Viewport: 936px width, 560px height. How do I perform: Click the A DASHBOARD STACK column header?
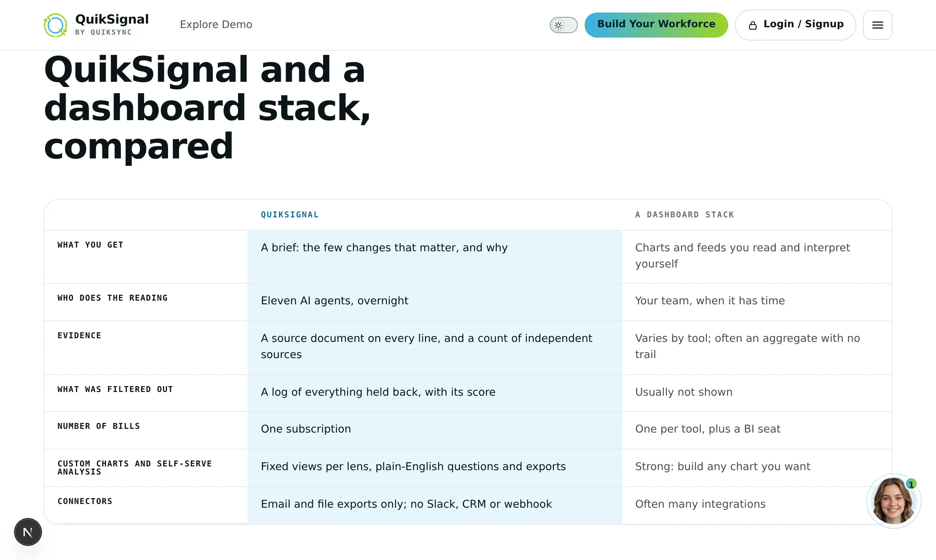tap(685, 215)
